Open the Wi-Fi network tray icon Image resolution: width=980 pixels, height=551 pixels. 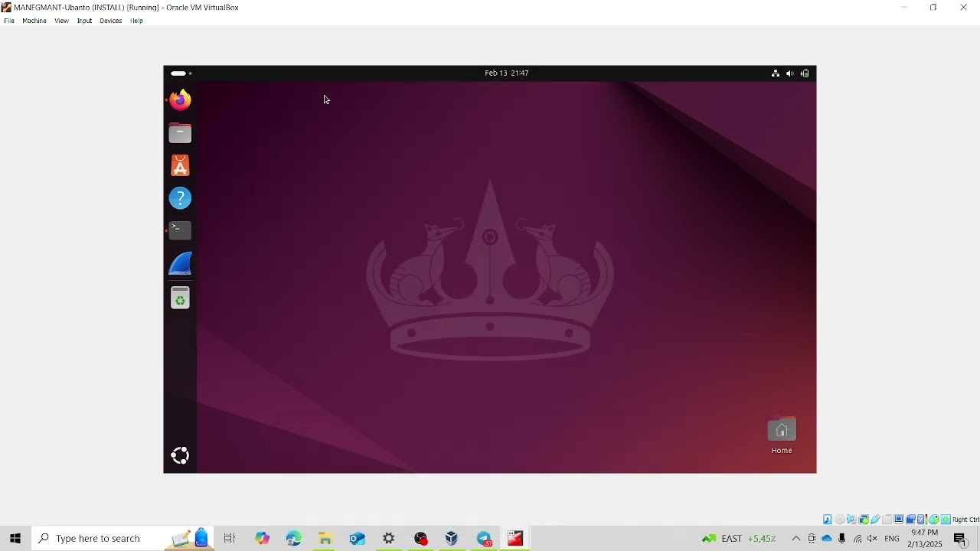pyautogui.click(x=858, y=539)
